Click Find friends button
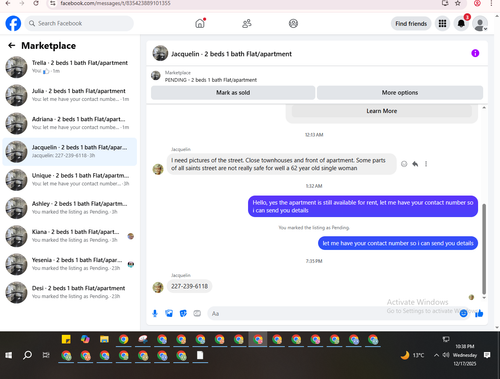The width and height of the screenshot is (500, 379). pos(411,24)
